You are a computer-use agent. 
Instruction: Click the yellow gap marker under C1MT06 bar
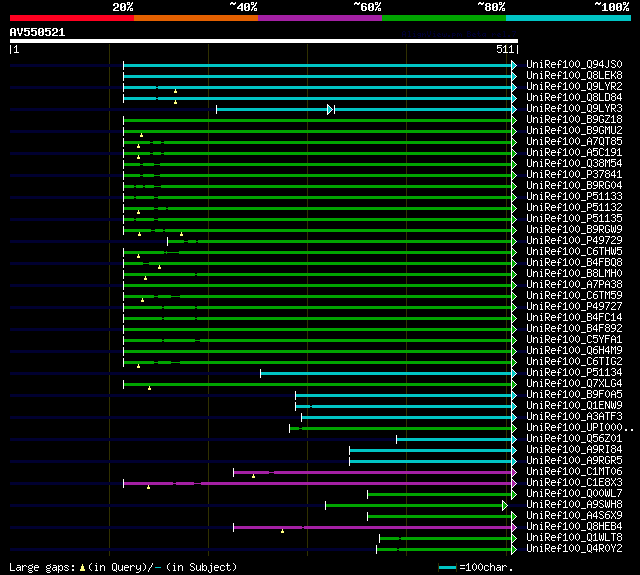(253, 476)
